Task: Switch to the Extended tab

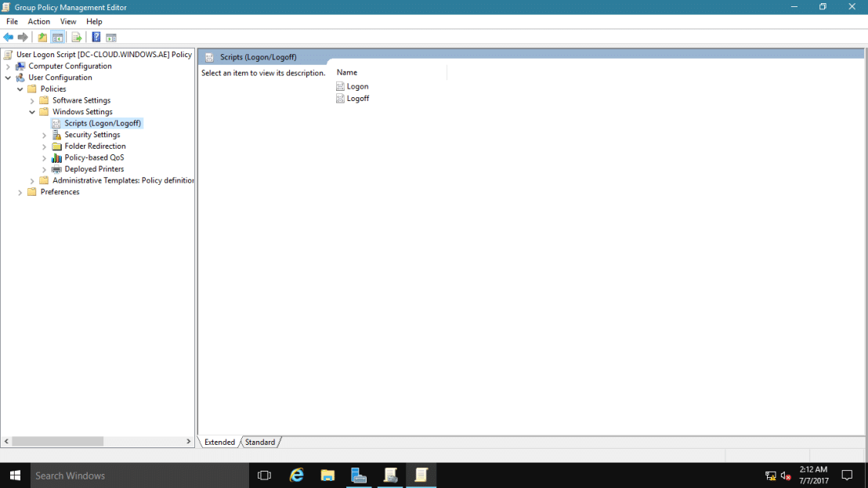Action: pyautogui.click(x=220, y=442)
